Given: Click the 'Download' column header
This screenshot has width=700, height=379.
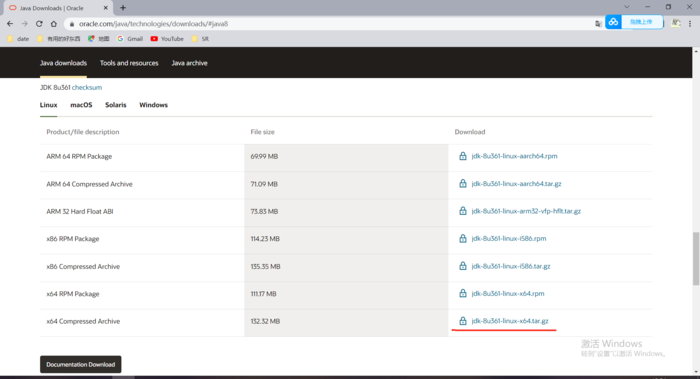Looking at the screenshot, I should 470,132.
